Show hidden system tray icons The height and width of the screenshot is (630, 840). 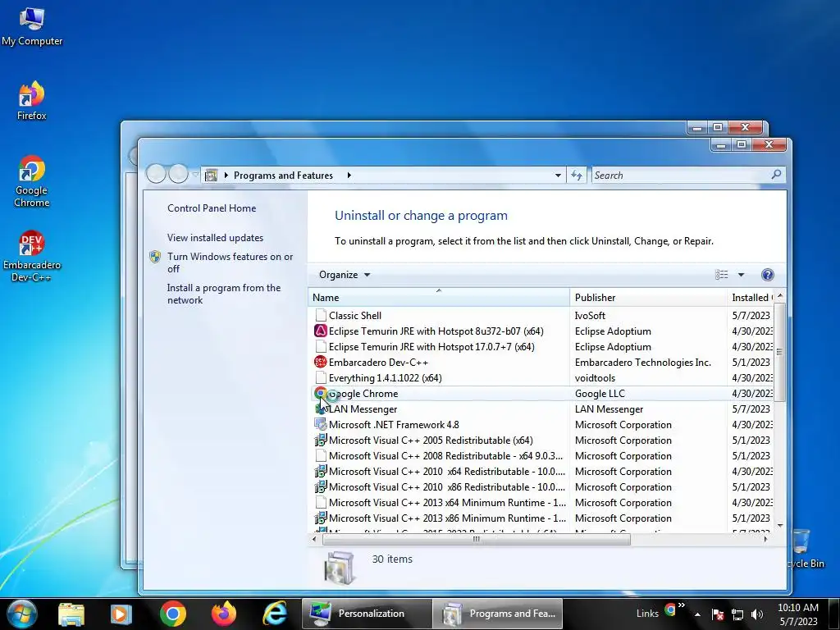coord(697,614)
